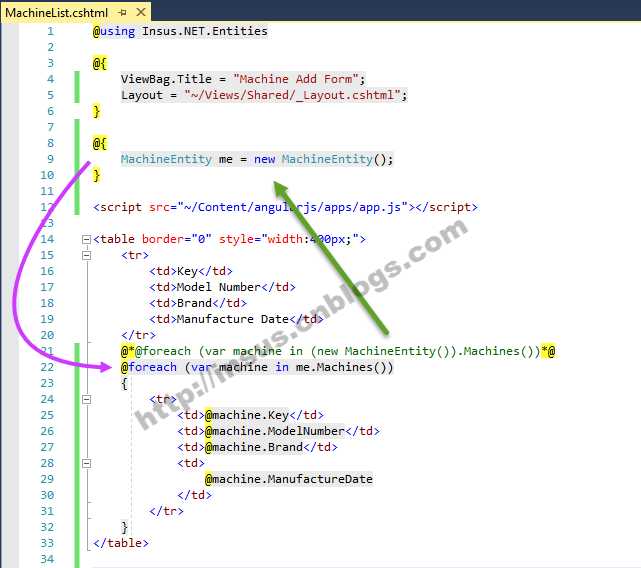641x568 pixels.
Task: Click "@machine.ManufactureDate" on line 29
Action: pos(289,479)
